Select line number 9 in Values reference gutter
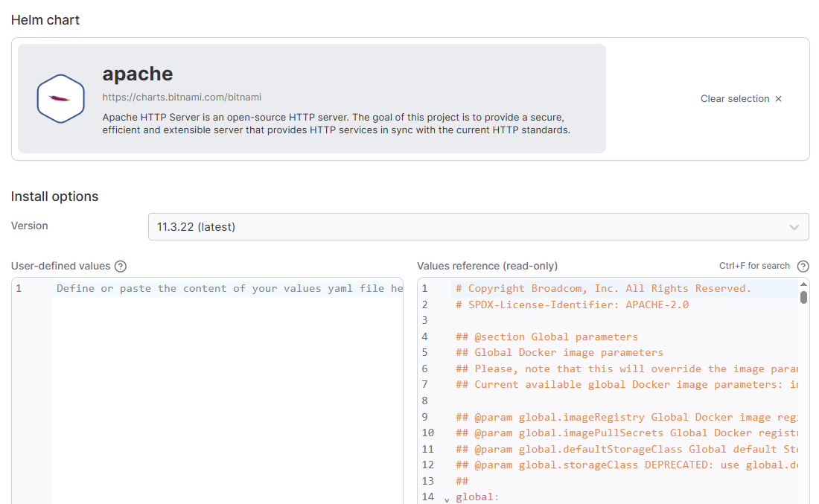This screenshot has width=819, height=504. point(425,417)
